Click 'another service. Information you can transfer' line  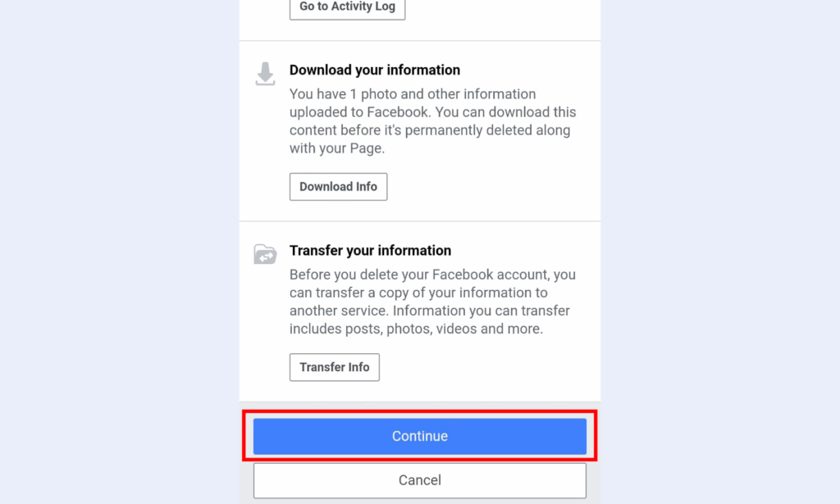pos(429,311)
